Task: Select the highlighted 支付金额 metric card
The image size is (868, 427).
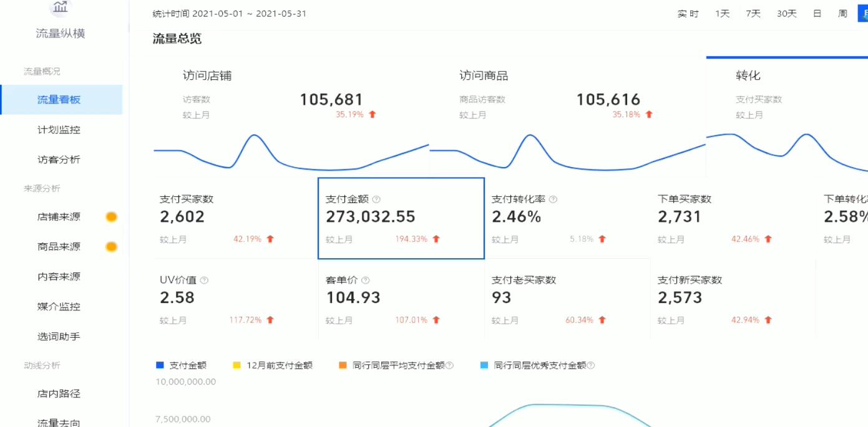Action: click(x=401, y=218)
